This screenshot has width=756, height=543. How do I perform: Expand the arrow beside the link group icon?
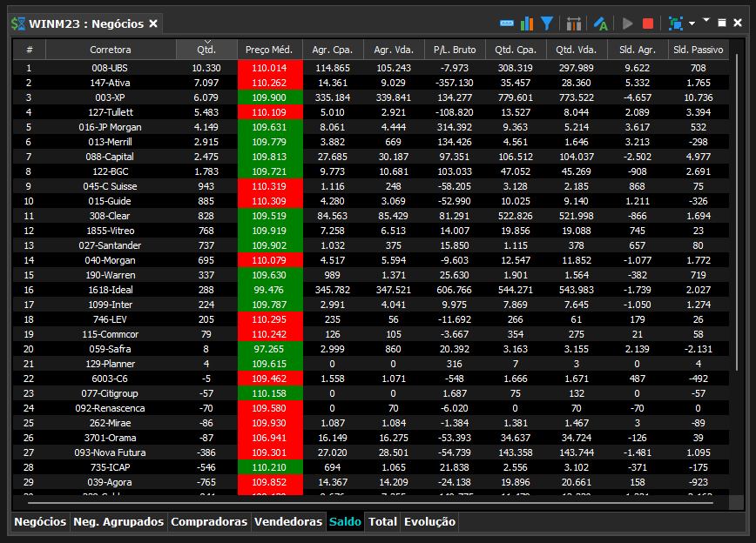692,23
